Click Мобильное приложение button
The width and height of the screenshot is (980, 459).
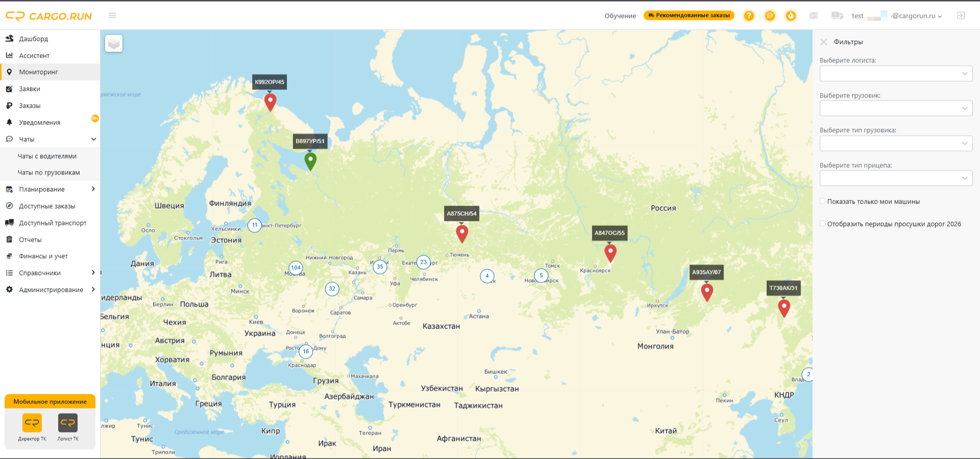(50, 401)
